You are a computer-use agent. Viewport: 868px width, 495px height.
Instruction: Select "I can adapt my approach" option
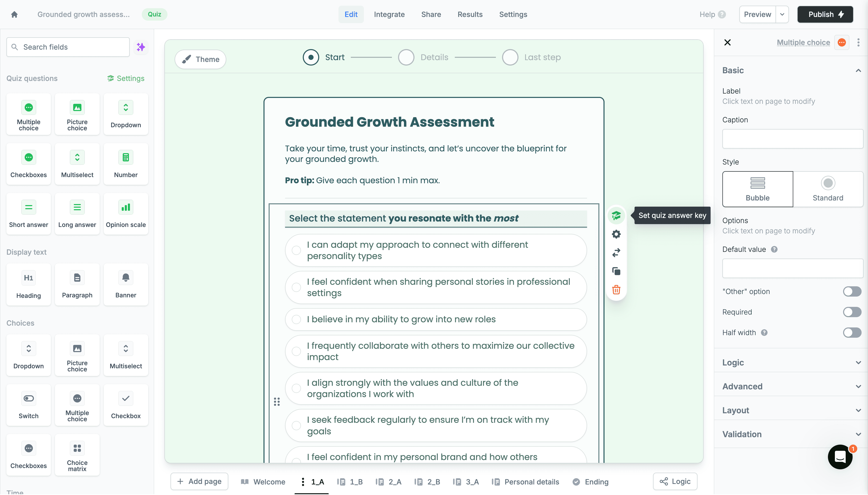(x=436, y=250)
